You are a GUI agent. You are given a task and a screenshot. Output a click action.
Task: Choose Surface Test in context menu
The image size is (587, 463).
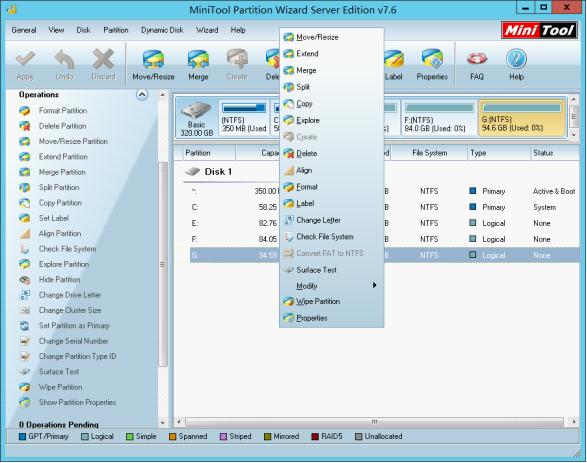[x=332, y=270]
